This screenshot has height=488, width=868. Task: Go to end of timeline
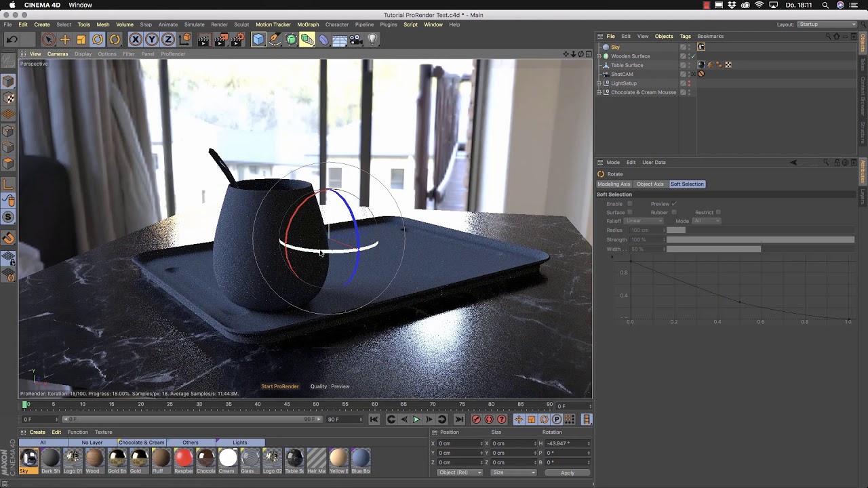click(x=459, y=420)
